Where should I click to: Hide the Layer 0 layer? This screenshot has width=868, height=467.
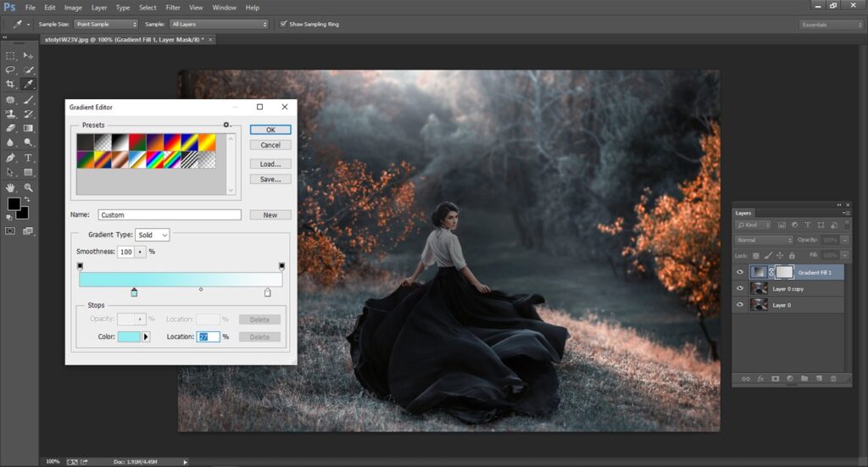[740, 304]
